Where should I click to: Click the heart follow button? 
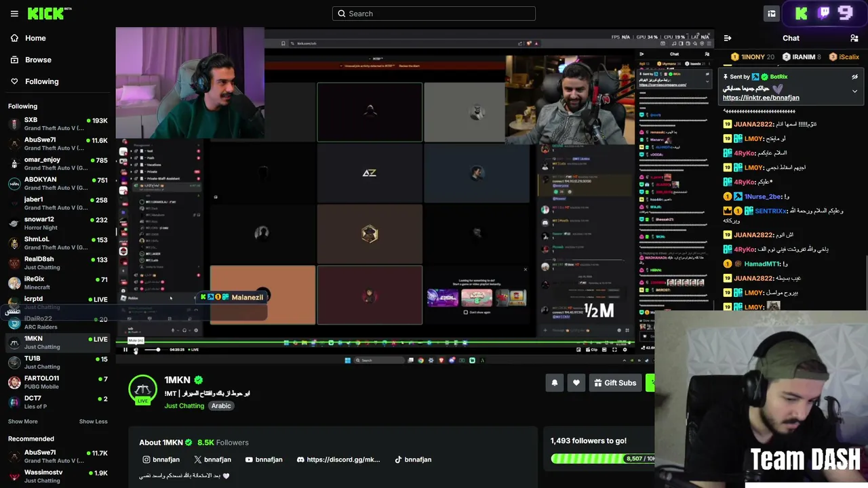(x=576, y=383)
